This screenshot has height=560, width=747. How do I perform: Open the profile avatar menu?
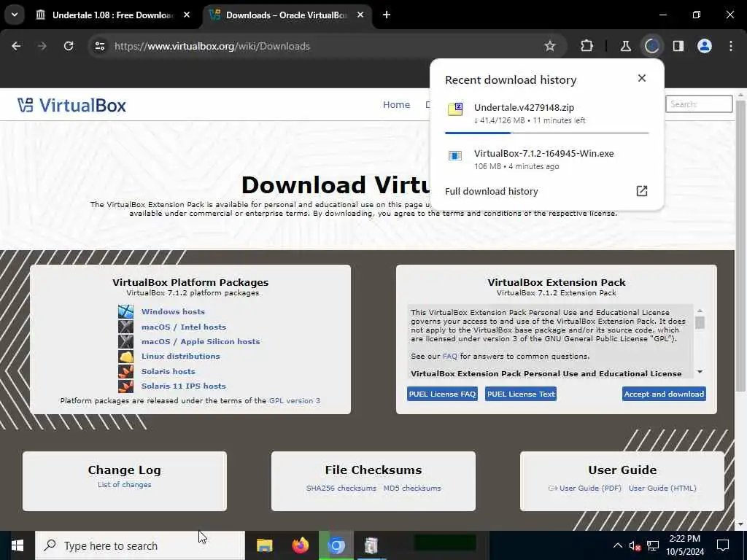[x=705, y=46]
